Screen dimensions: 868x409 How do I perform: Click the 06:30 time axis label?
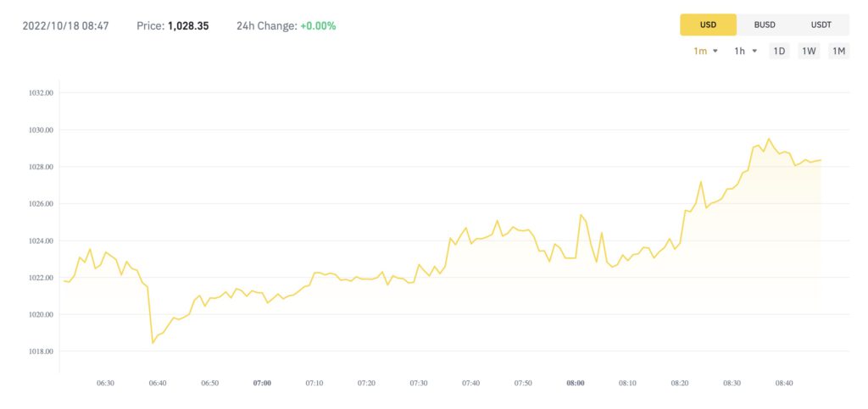105,383
